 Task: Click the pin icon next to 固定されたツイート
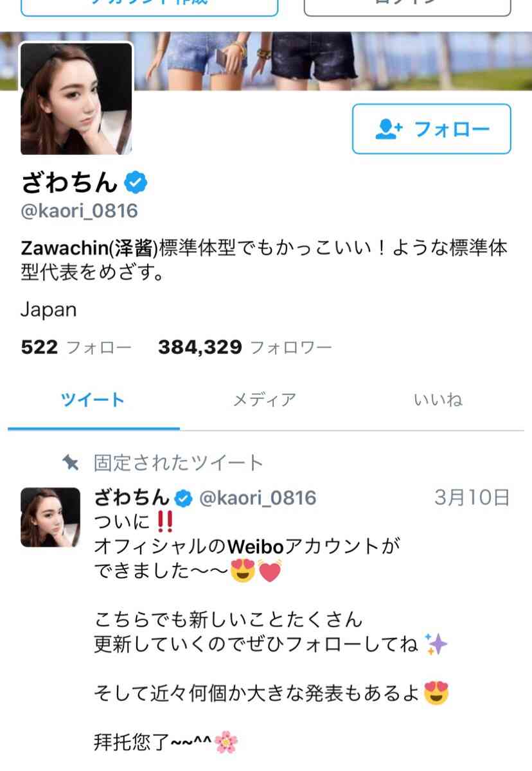pos(70,463)
